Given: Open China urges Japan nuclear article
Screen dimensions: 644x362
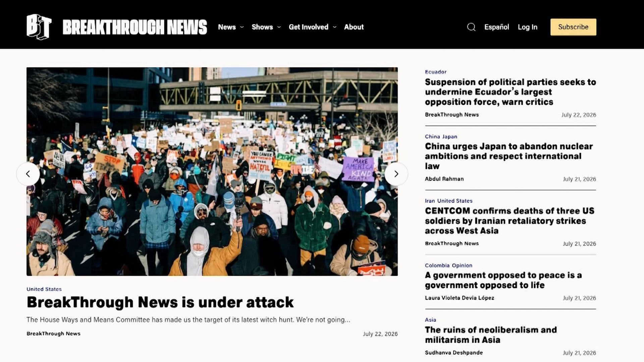Looking at the screenshot, I should 509,156.
